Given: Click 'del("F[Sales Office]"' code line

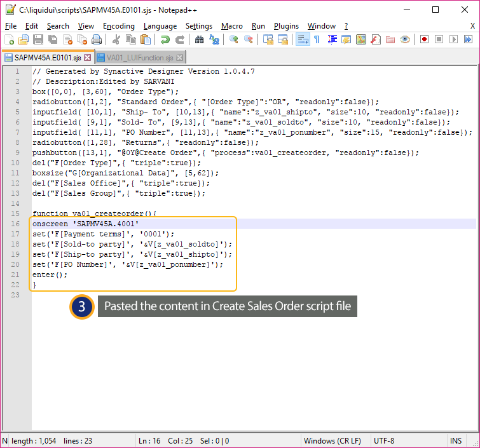Looking at the screenshot, I should click(121, 183).
